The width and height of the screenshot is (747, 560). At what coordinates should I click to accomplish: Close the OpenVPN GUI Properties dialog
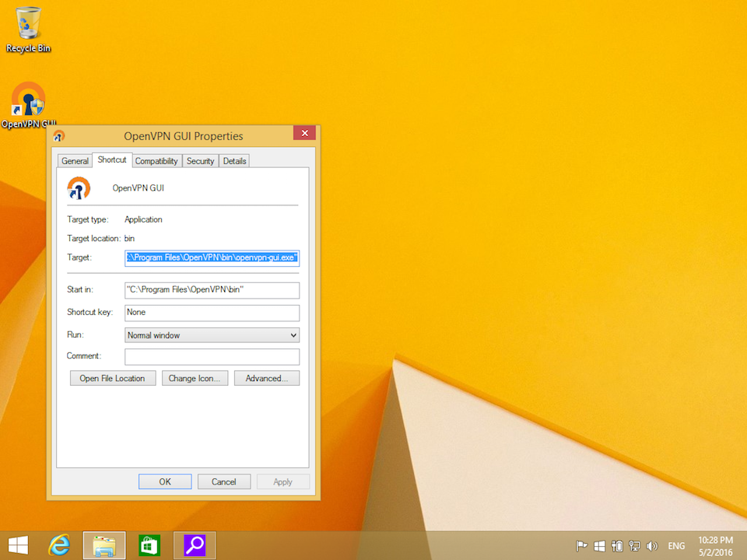[305, 133]
